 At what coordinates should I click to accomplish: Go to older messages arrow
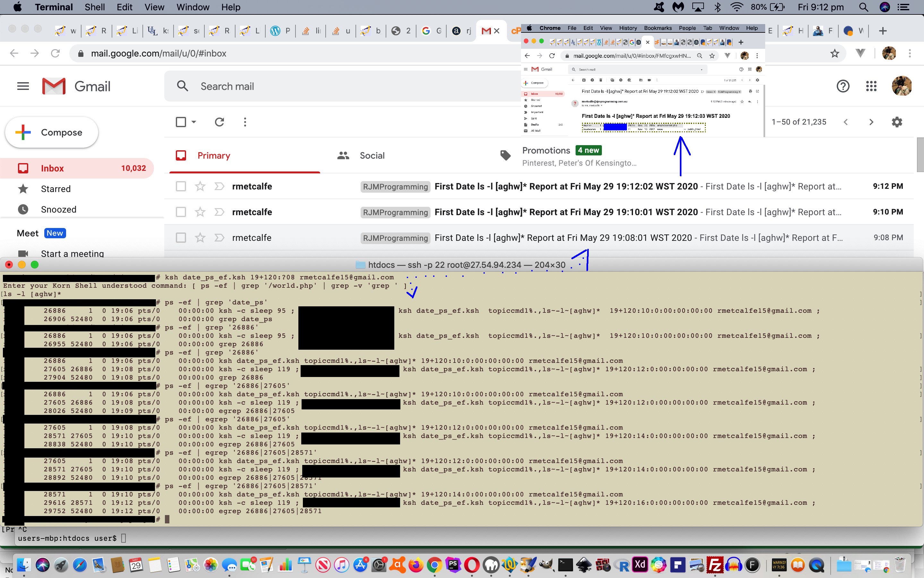(x=871, y=122)
